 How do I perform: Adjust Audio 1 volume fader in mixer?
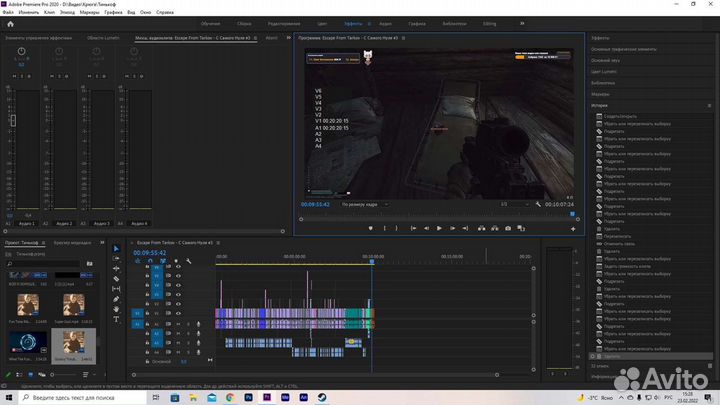(x=13, y=120)
